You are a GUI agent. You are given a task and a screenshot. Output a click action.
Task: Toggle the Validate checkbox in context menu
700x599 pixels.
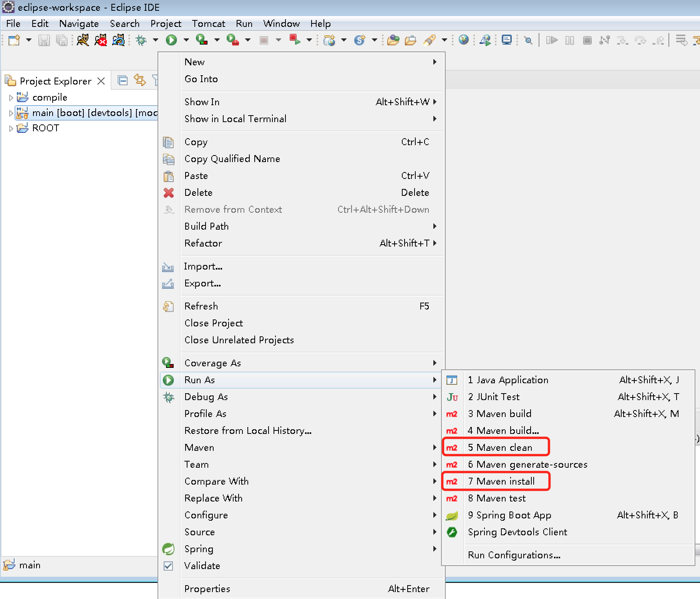[x=168, y=566]
